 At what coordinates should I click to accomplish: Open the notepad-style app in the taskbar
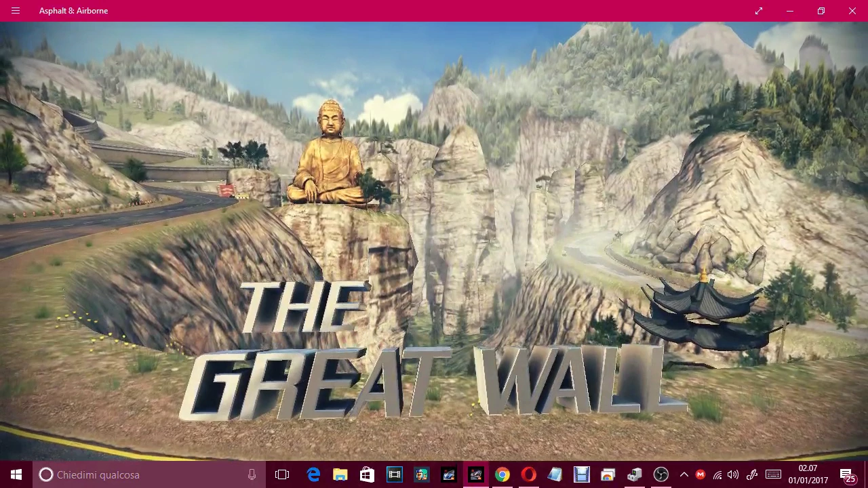tap(555, 475)
